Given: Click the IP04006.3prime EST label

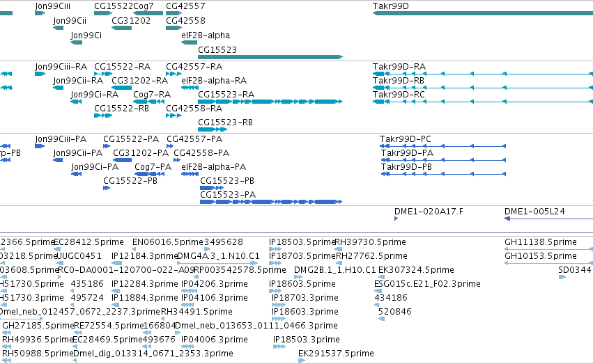Looking at the screenshot, I should click(215, 339).
